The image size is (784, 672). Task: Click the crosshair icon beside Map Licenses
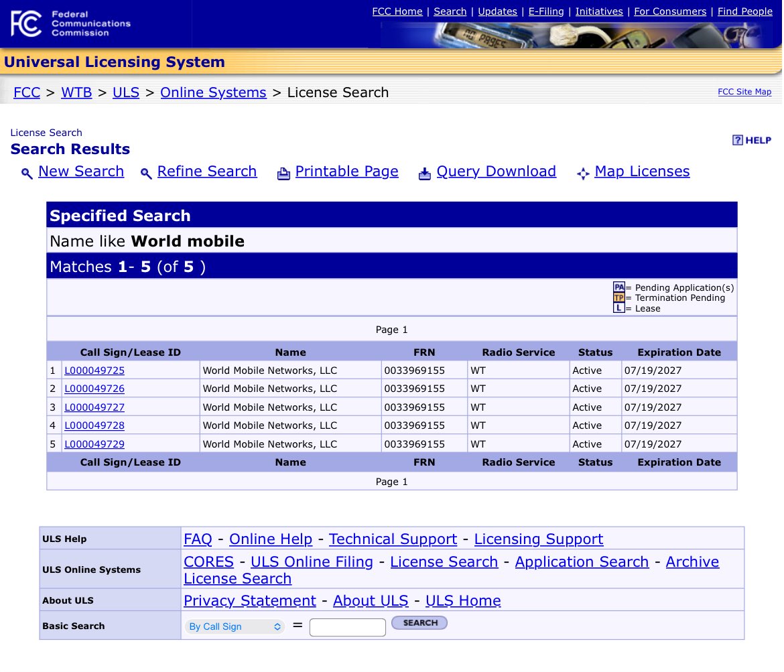(x=583, y=174)
